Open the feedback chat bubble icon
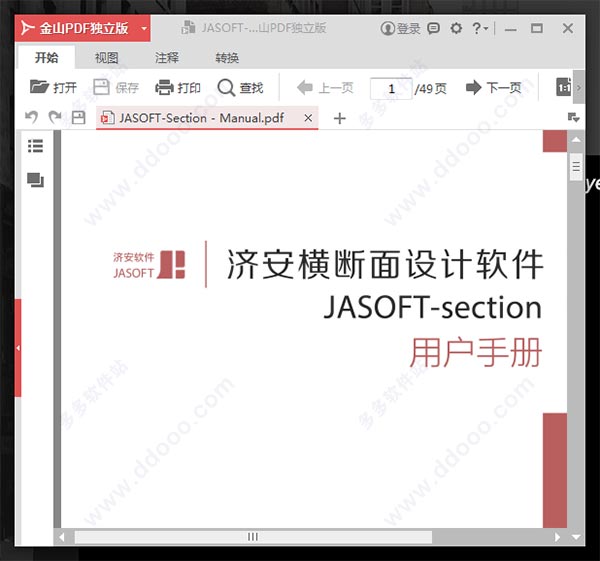 pyautogui.click(x=433, y=28)
